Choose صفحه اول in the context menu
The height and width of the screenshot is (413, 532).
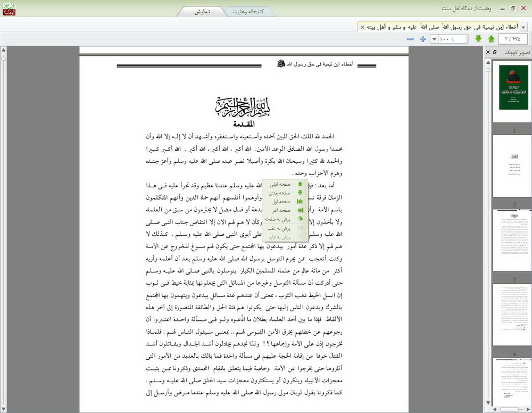coord(285,202)
